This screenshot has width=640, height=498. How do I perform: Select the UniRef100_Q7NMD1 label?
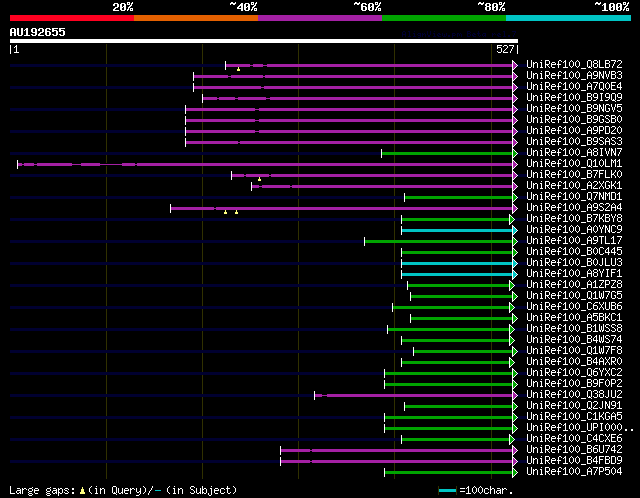(x=574, y=197)
